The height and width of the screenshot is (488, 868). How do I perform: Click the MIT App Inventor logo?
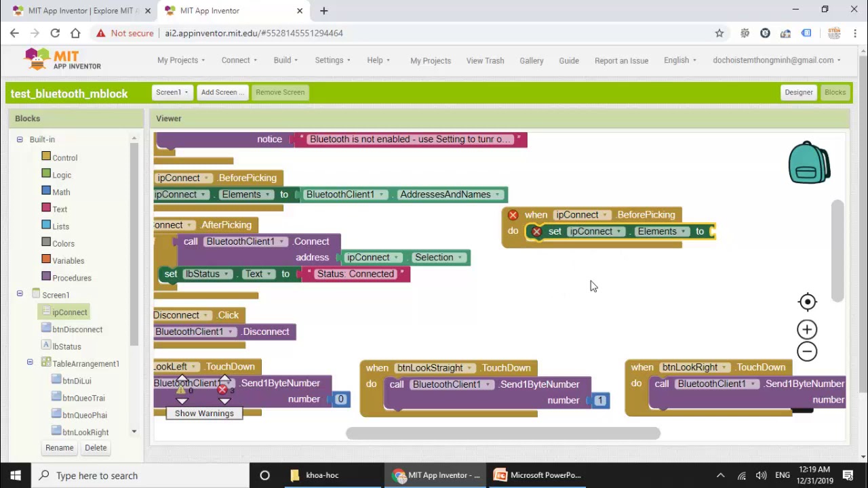point(62,60)
